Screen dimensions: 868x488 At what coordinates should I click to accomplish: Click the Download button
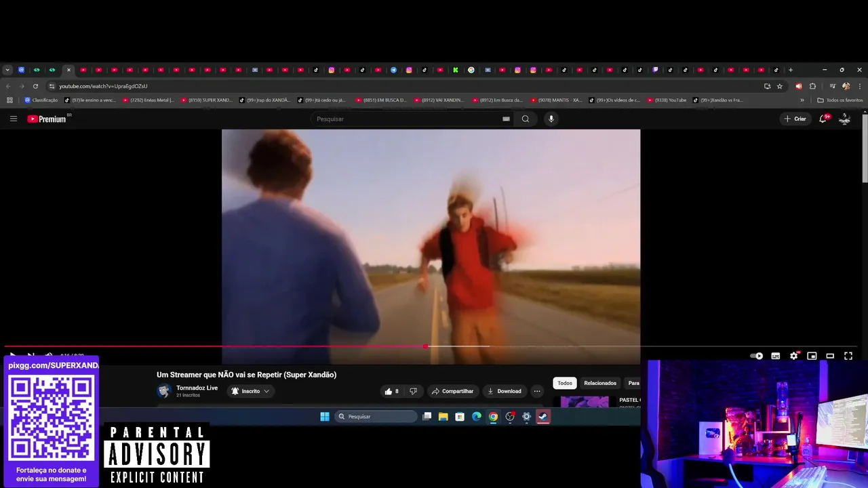[504, 391]
